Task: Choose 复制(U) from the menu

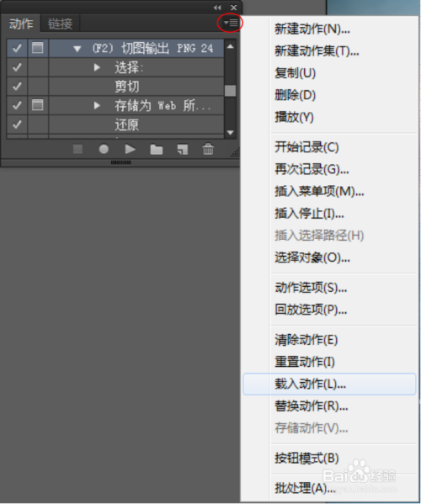Action: 330,73
